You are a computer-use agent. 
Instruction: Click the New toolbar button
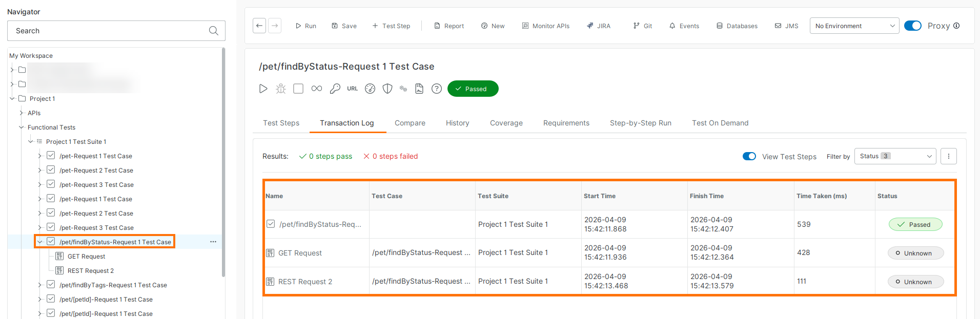coord(493,26)
